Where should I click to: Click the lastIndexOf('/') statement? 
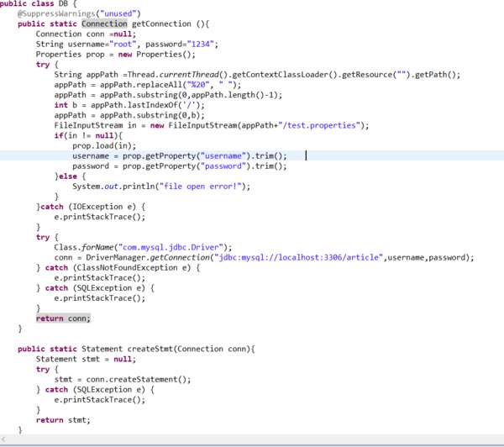pyautogui.click(x=129, y=105)
